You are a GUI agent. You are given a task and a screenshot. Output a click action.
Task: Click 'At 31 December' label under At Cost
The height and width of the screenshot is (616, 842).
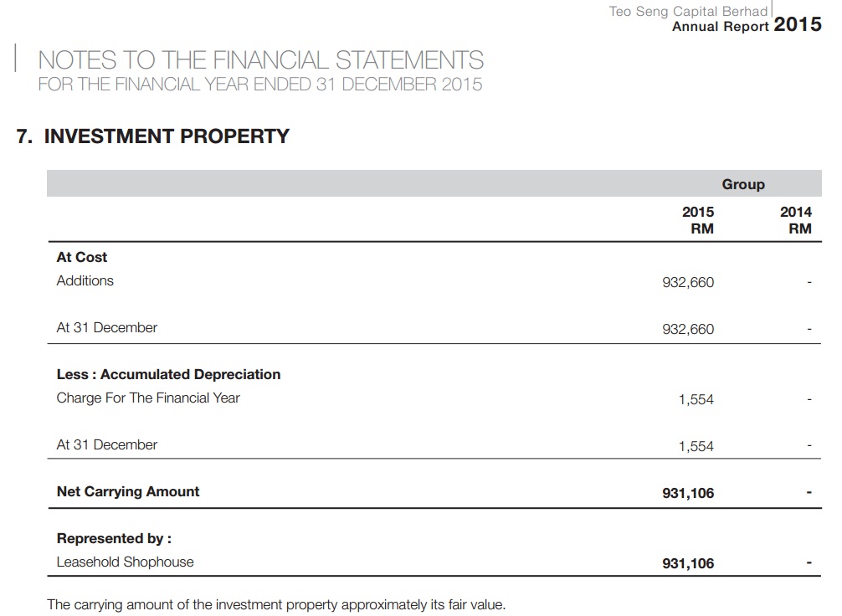point(106,327)
